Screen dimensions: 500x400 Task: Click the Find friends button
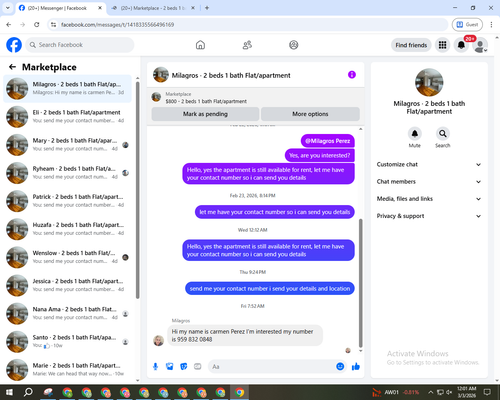(x=411, y=45)
